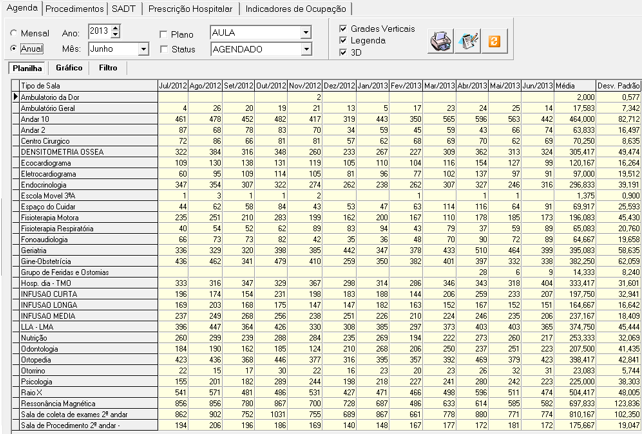The image size is (643, 434).
Task: Open the Indicadores de Ocupação tab
Action: pos(295,9)
